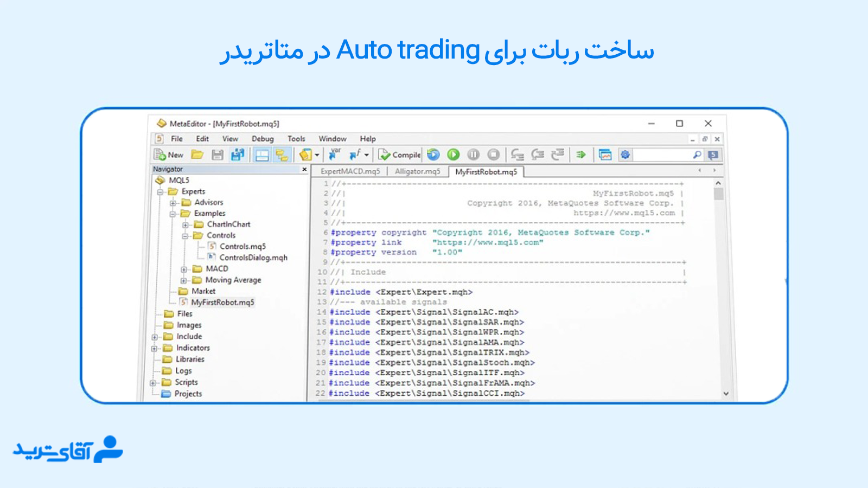The height and width of the screenshot is (488, 868).
Task: Click the magnifier search icon
Action: coord(697,155)
